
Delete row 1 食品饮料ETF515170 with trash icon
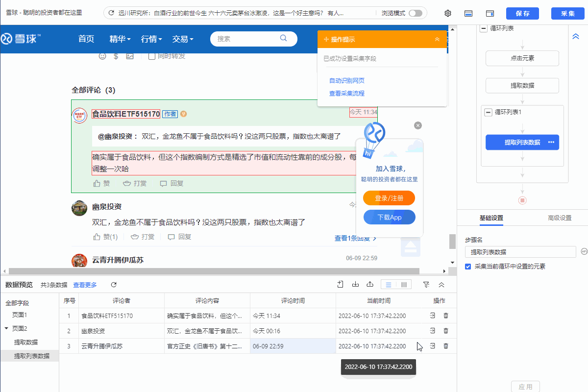click(x=446, y=316)
